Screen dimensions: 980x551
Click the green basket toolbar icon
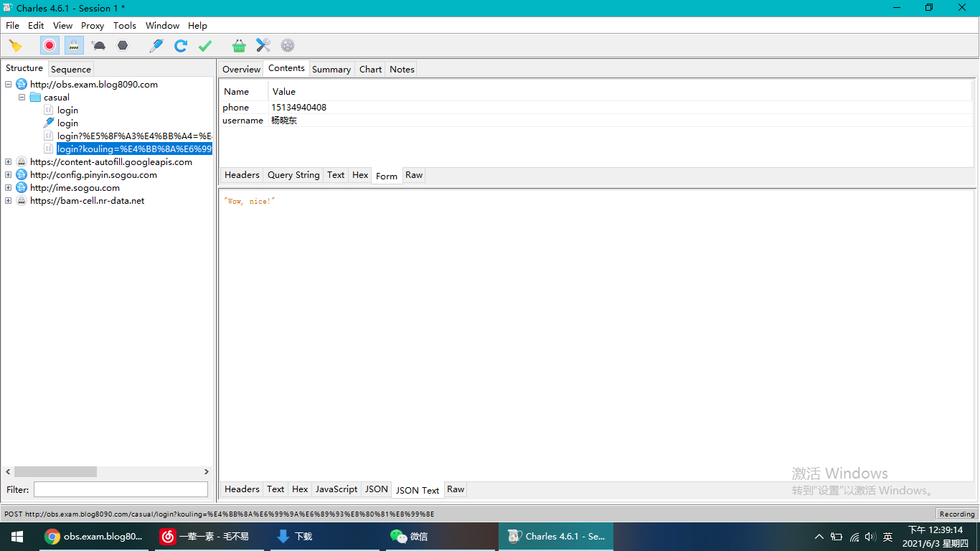coord(239,46)
